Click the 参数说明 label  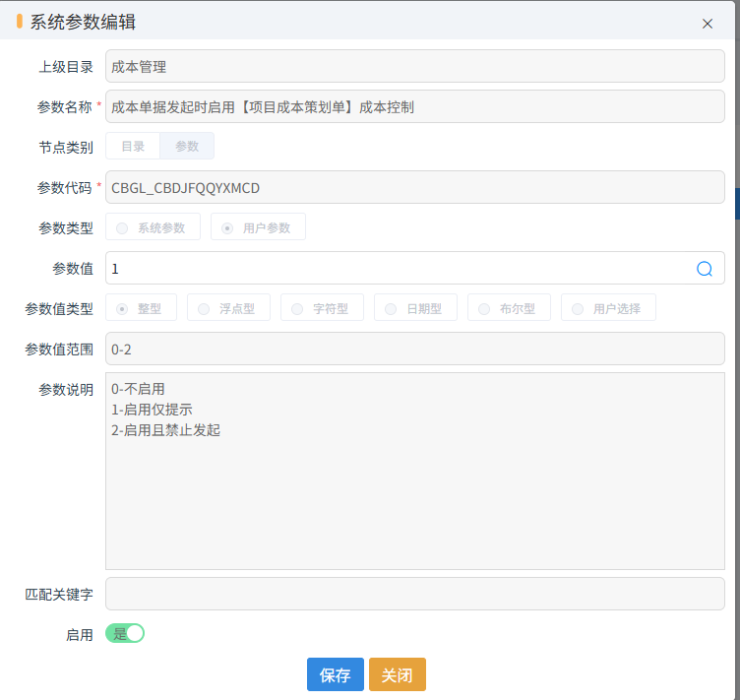(x=66, y=390)
